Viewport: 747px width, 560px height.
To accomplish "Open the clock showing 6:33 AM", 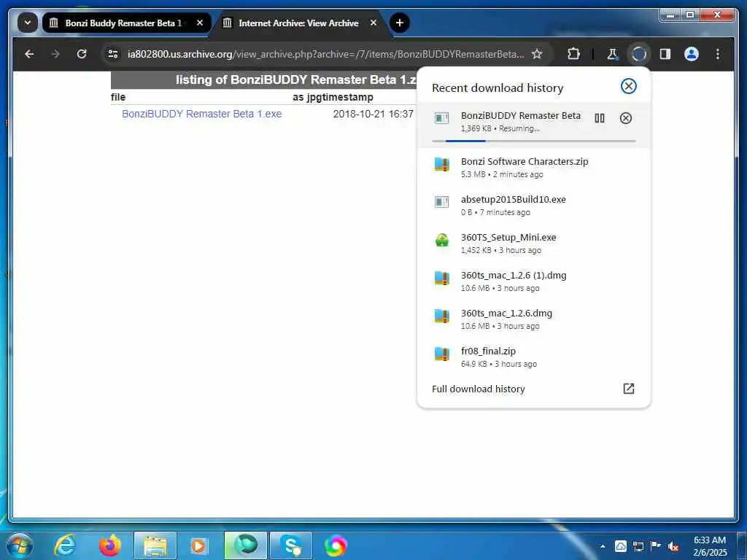I will coord(710,546).
